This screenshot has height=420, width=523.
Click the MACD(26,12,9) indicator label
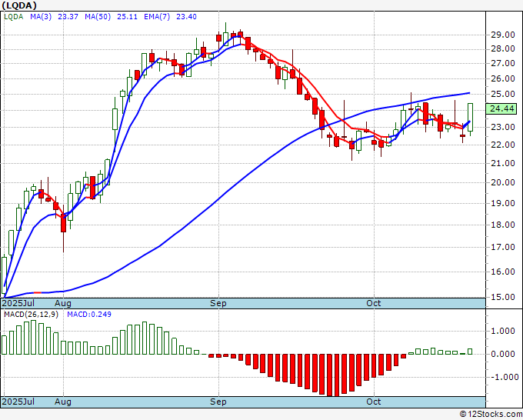pos(31,315)
